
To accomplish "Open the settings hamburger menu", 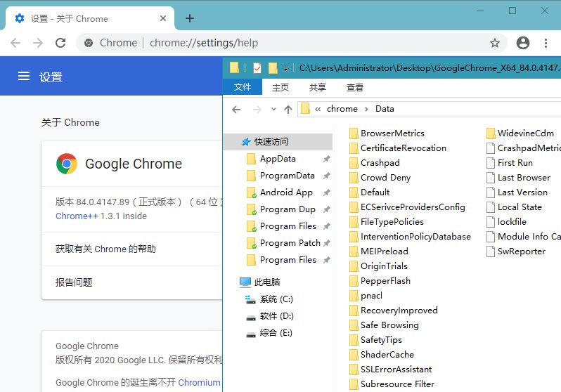I will click(x=24, y=76).
